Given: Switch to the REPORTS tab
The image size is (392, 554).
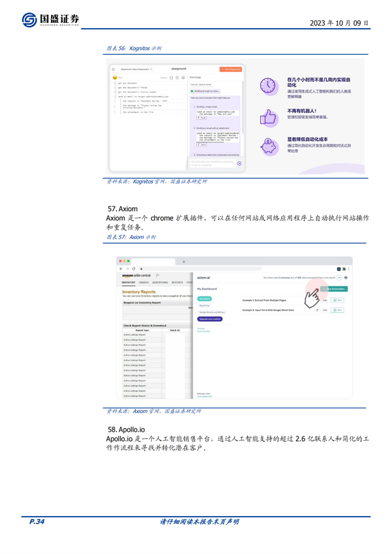Looking at the screenshot, I should tap(178, 282).
